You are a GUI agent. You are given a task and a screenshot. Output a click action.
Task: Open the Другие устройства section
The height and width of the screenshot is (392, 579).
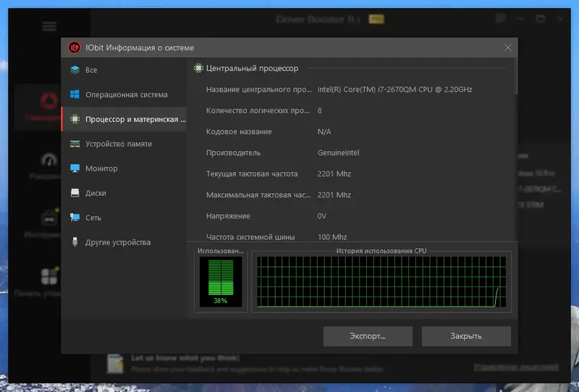coord(124,242)
